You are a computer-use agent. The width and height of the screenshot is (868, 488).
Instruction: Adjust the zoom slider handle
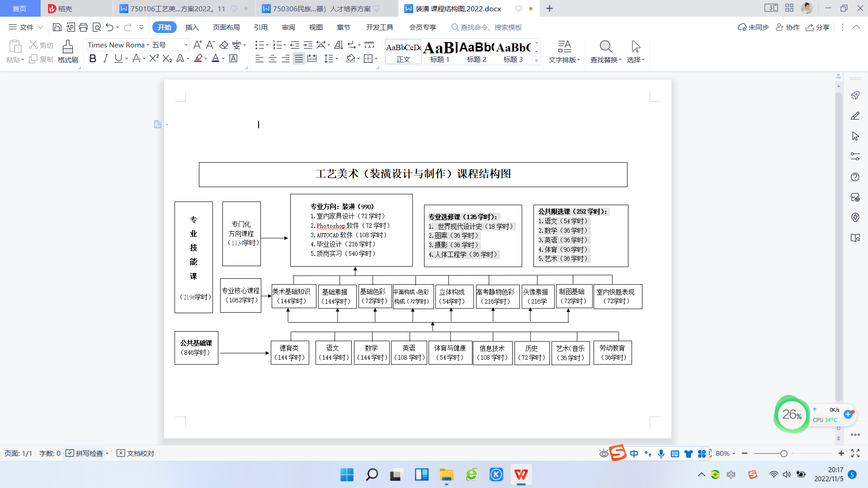(783, 453)
